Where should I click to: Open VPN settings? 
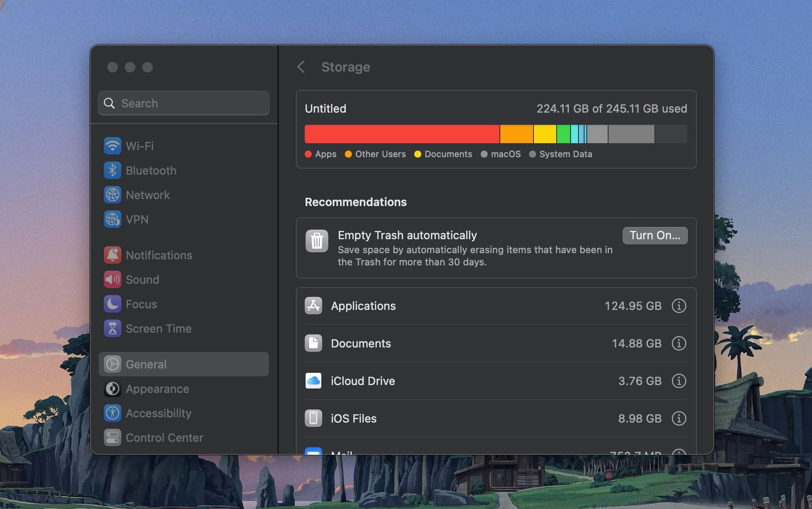pos(137,219)
